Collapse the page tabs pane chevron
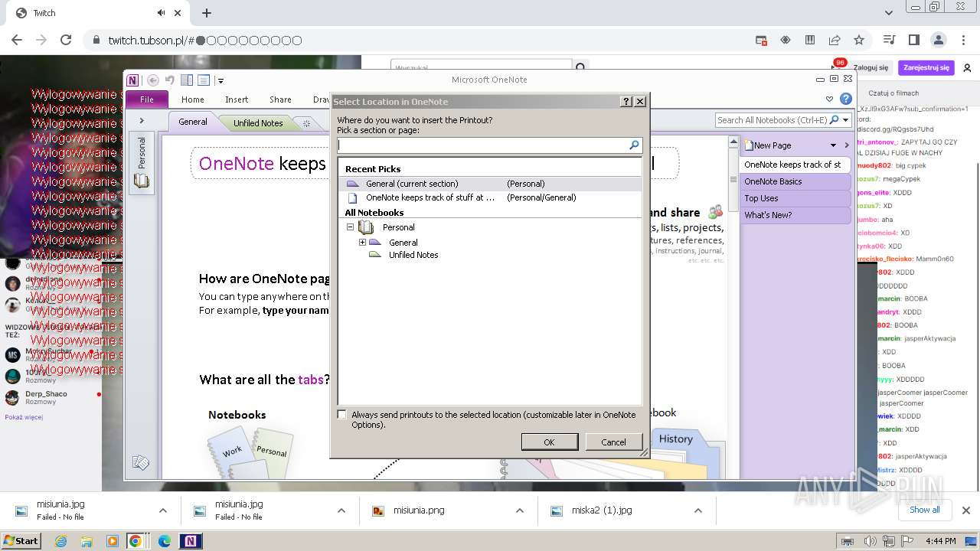 (847, 145)
